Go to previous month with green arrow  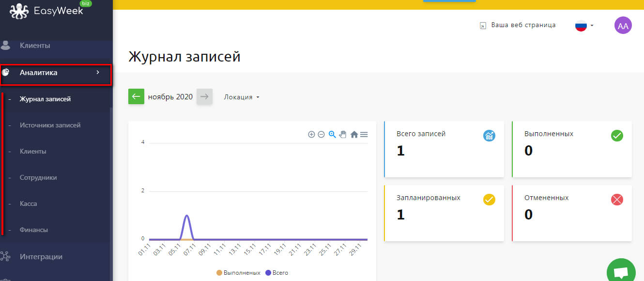[x=136, y=96]
